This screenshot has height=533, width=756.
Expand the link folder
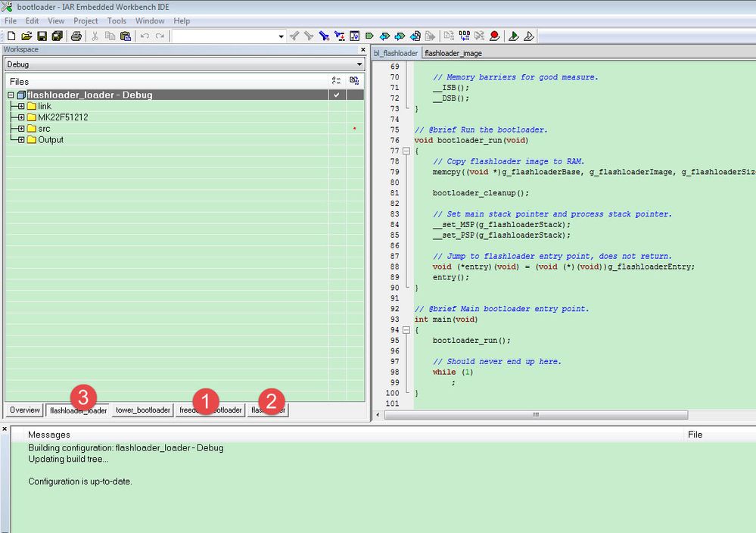(21, 106)
